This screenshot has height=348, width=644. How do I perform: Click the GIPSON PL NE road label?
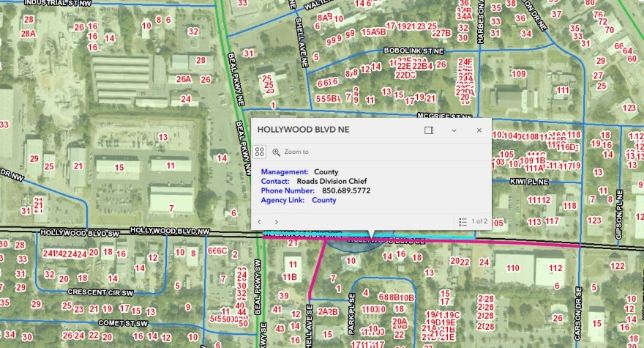(x=619, y=215)
